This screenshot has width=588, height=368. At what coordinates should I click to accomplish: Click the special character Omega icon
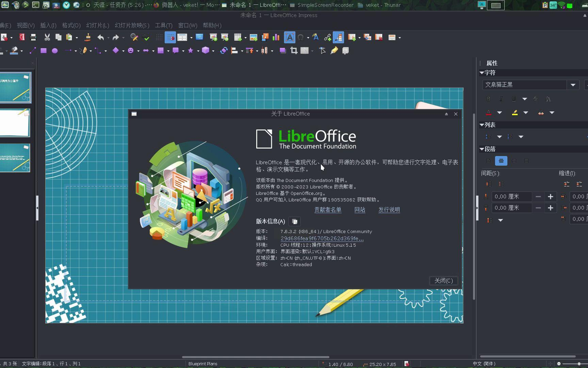(x=300, y=37)
